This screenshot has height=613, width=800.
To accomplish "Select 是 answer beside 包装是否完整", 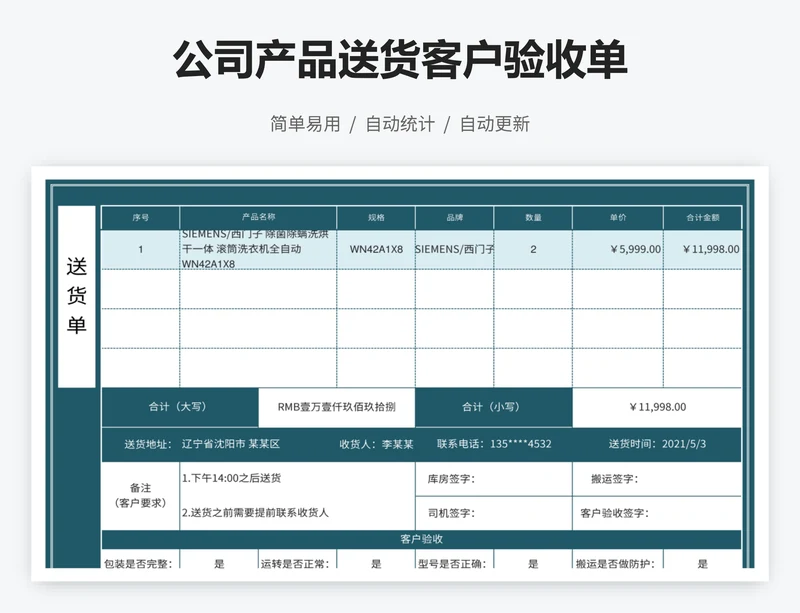I will 219,564.
